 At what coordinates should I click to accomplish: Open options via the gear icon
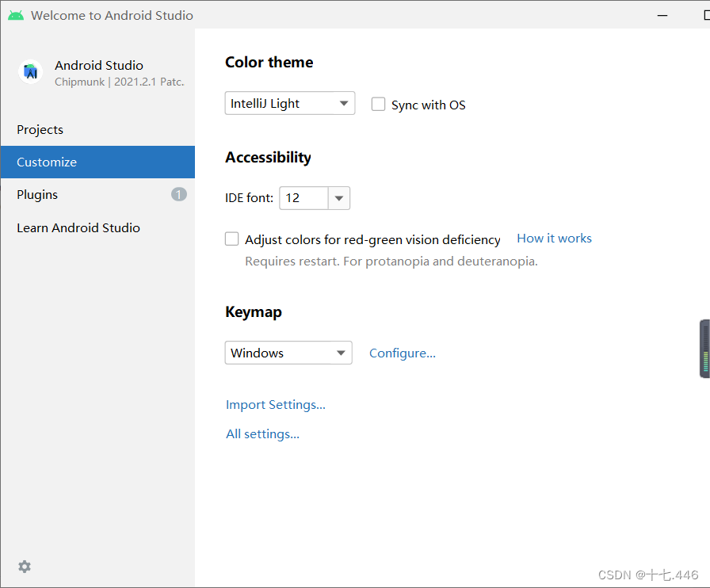24,567
